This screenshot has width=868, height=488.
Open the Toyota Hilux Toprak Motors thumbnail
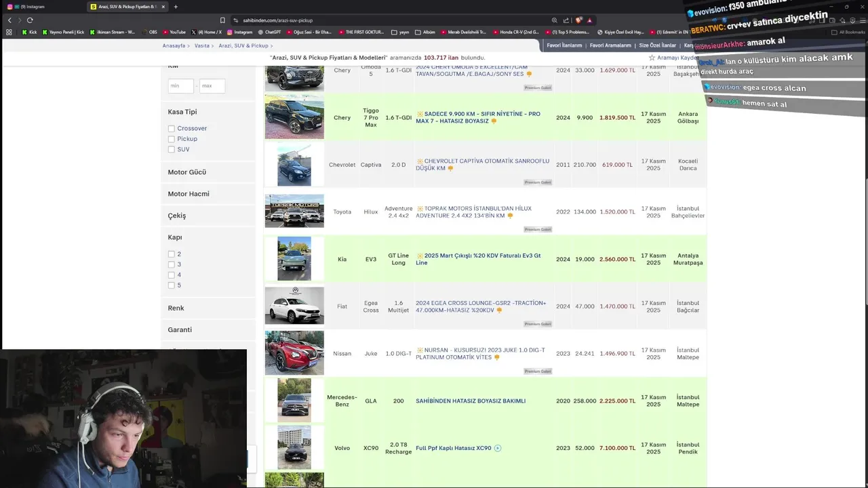point(294,211)
